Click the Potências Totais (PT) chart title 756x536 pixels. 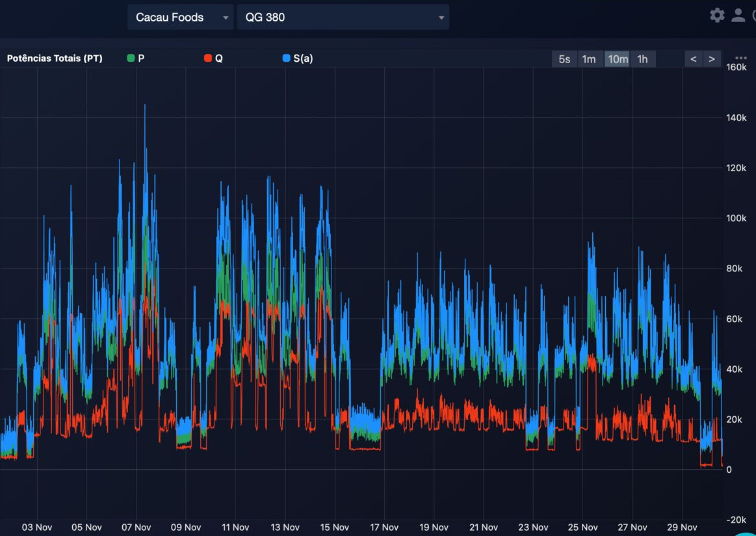pos(55,59)
